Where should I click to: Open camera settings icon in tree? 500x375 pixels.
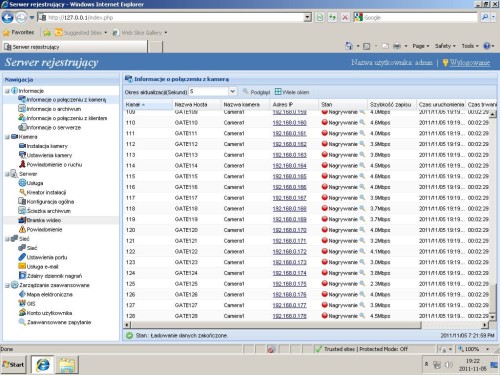tap(22, 155)
